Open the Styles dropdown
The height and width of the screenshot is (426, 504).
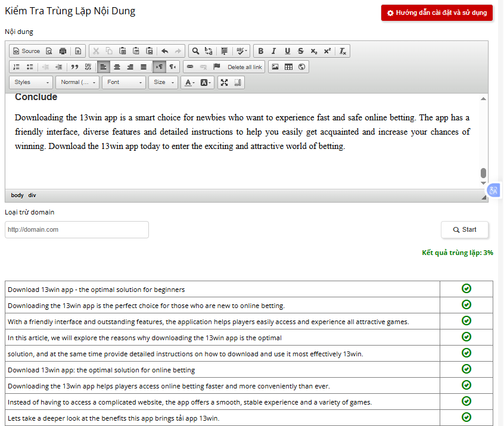click(x=31, y=82)
